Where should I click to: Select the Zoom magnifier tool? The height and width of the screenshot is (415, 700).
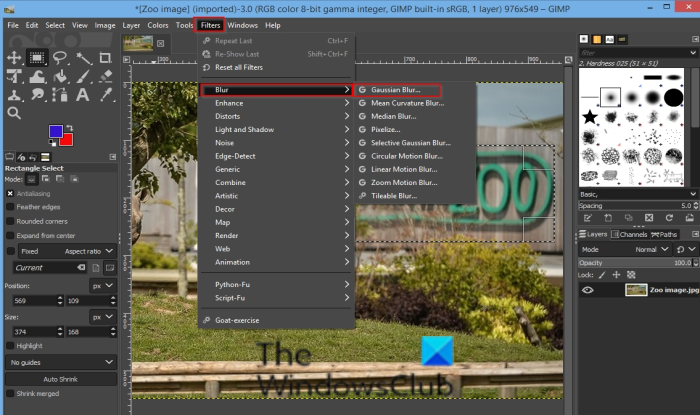[x=14, y=113]
